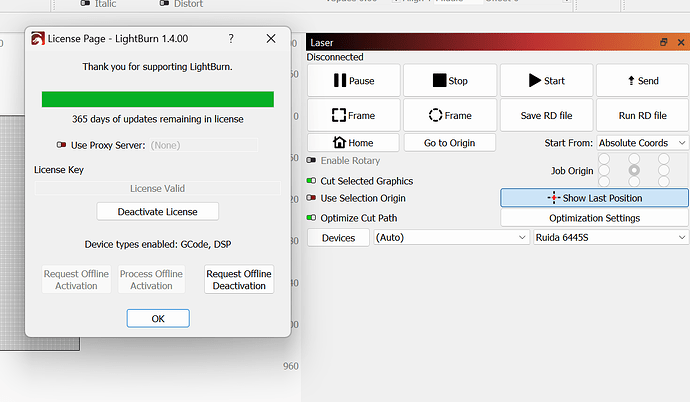
Task: Open the (Auto) port dropdown
Action: 451,238
